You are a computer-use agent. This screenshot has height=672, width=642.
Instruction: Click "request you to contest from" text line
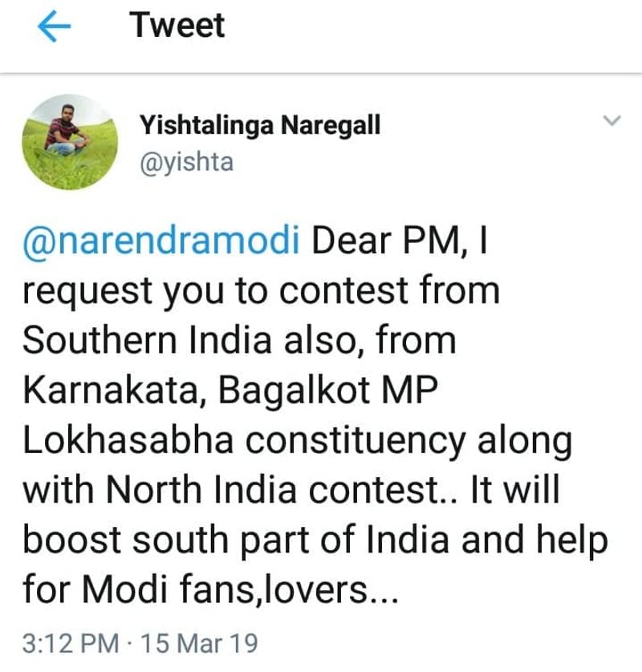point(261,292)
